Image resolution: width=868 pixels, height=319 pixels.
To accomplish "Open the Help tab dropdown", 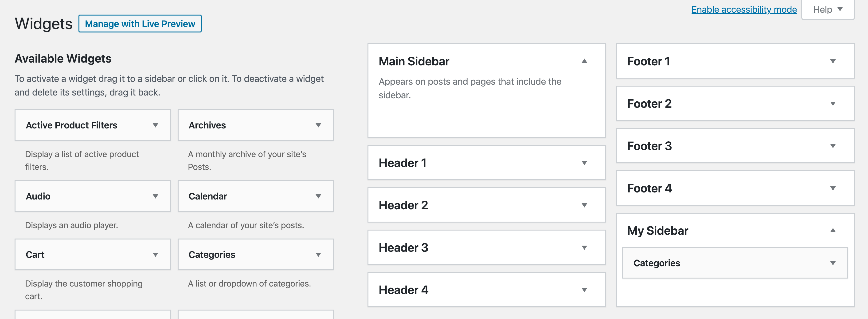I will coord(828,9).
